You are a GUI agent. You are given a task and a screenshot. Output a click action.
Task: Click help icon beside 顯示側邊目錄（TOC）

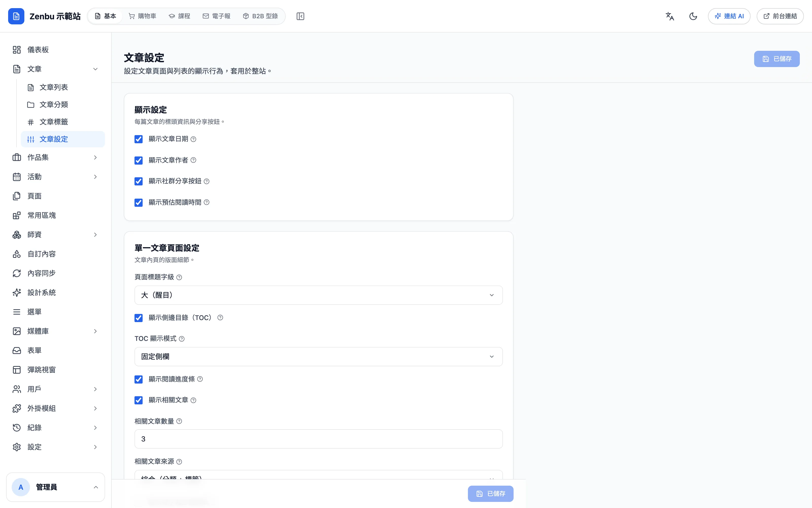(220, 317)
